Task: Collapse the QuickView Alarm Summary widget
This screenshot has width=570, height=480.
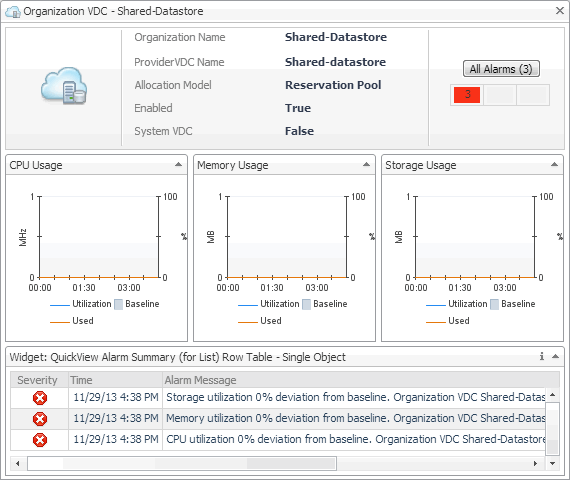Action: pos(555,356)
